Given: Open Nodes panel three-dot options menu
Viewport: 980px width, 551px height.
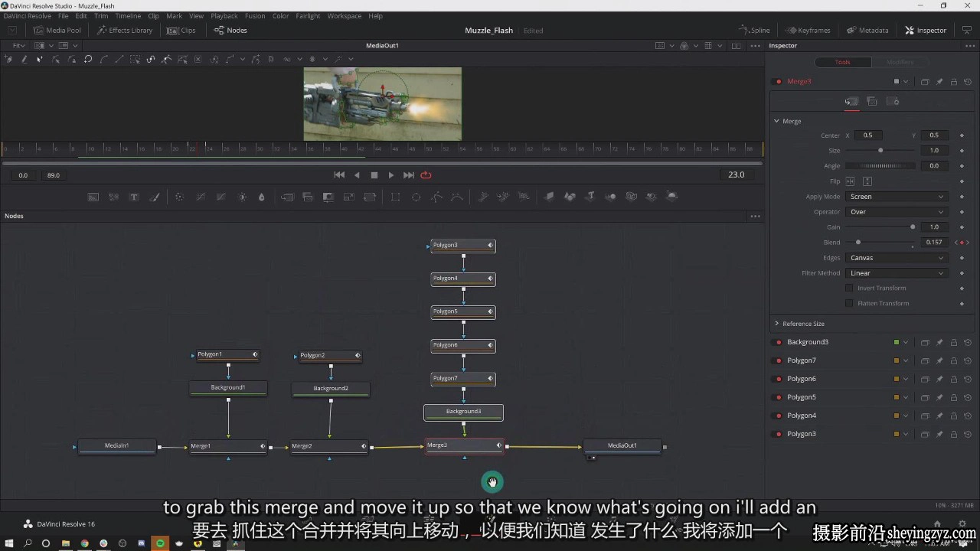Looking at the screenshot, I should pos(756,216).
